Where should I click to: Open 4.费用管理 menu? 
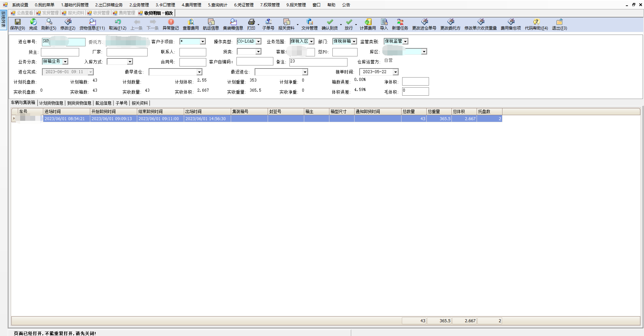click(191, 5)
